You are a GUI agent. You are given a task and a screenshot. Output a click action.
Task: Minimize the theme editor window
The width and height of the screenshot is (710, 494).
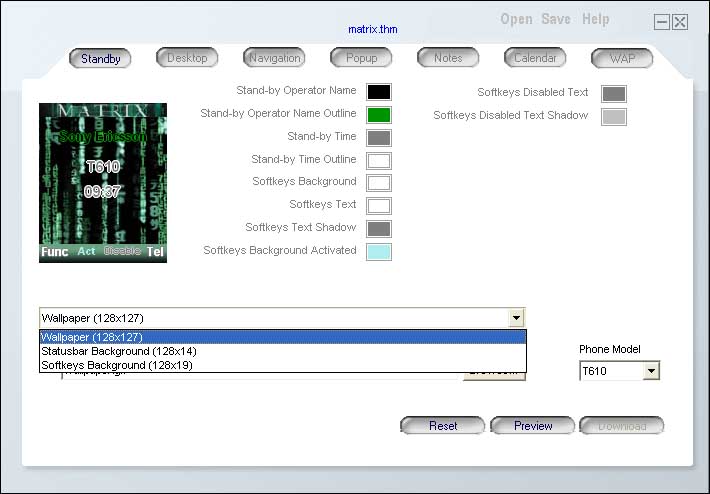[x=662, y=22]
